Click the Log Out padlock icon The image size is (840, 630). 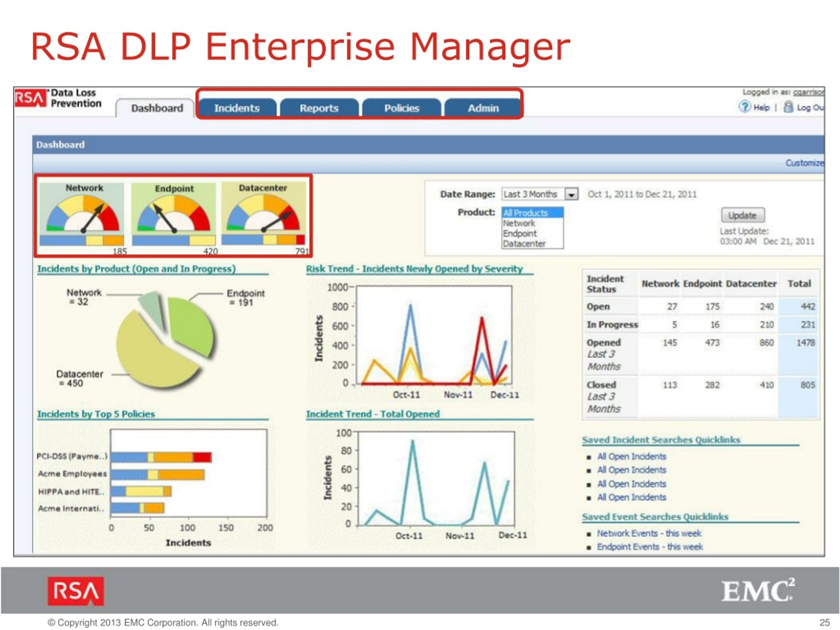click(788, 107)
